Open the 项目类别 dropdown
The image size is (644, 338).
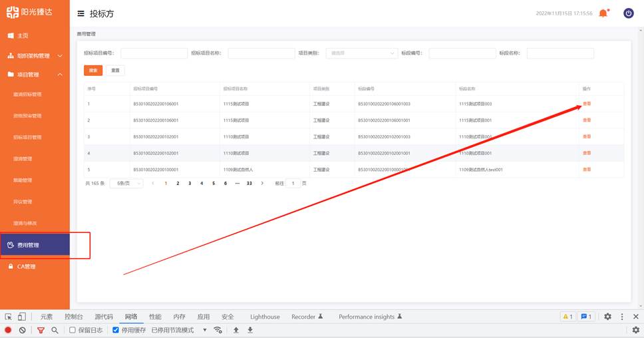coord(362,53)
